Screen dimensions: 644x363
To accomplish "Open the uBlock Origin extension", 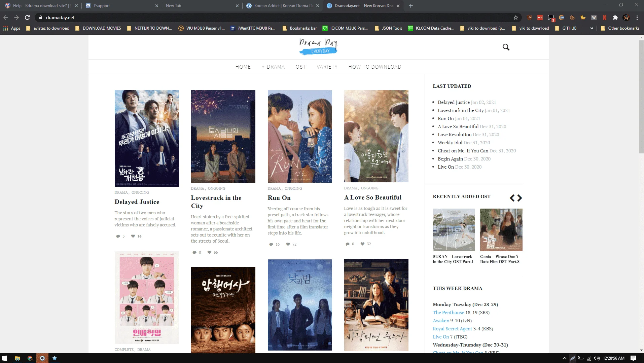I will 529,17.
